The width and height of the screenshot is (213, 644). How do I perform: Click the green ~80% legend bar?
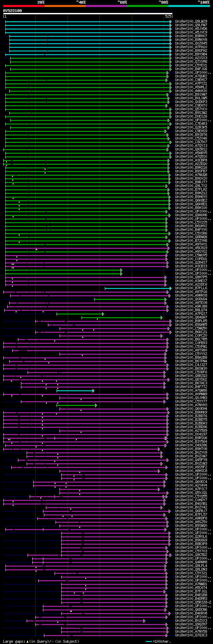coord(148,6)
